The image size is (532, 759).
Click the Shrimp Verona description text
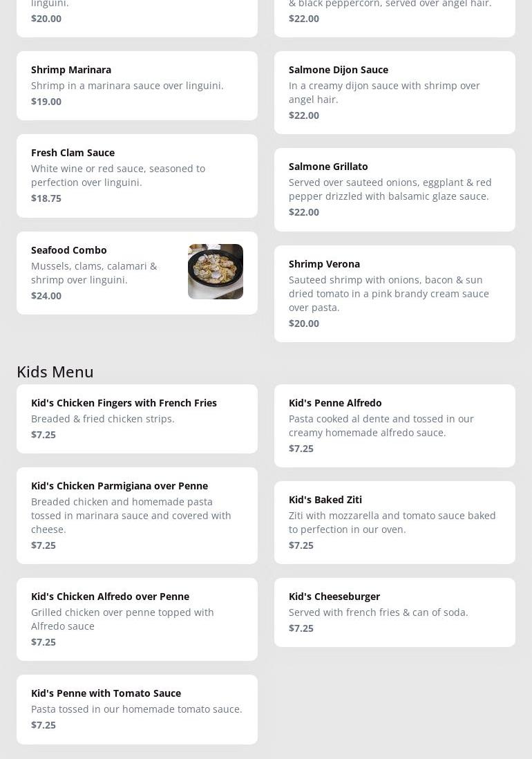tap(388, 294)
